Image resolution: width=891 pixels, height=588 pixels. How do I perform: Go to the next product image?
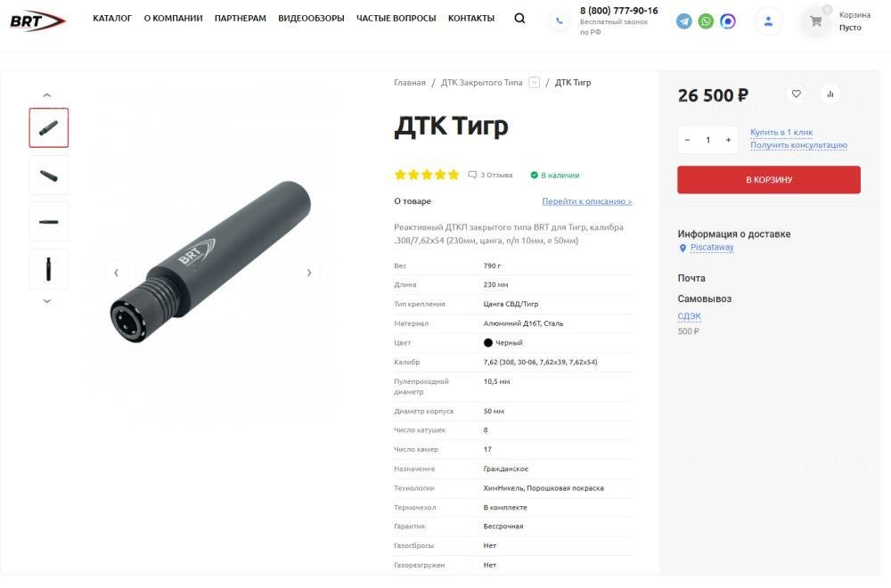coord(309,273)
